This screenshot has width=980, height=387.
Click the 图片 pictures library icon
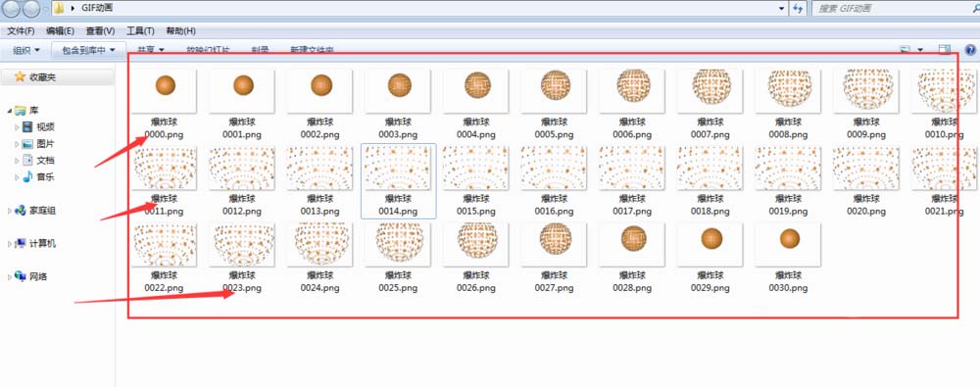27,144
